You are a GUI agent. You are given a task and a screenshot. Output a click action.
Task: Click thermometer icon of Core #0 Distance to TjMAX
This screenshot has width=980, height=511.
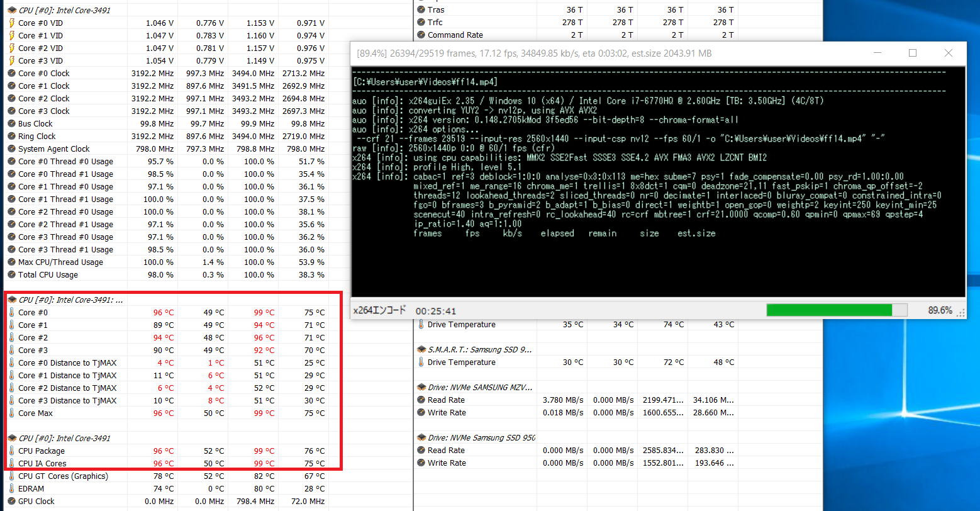click(x=11, y=362)
